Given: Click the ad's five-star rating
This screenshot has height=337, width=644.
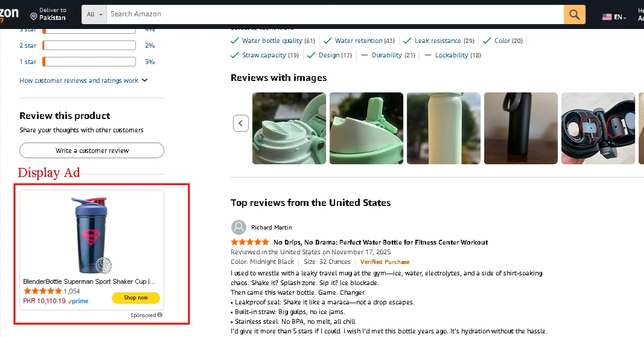Looking at the screenshot, I should coord(42,291).
